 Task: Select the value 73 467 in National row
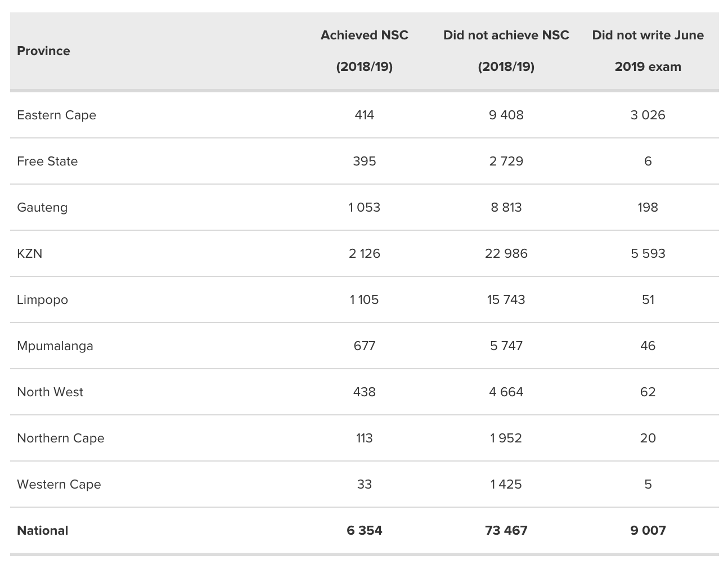506,530
